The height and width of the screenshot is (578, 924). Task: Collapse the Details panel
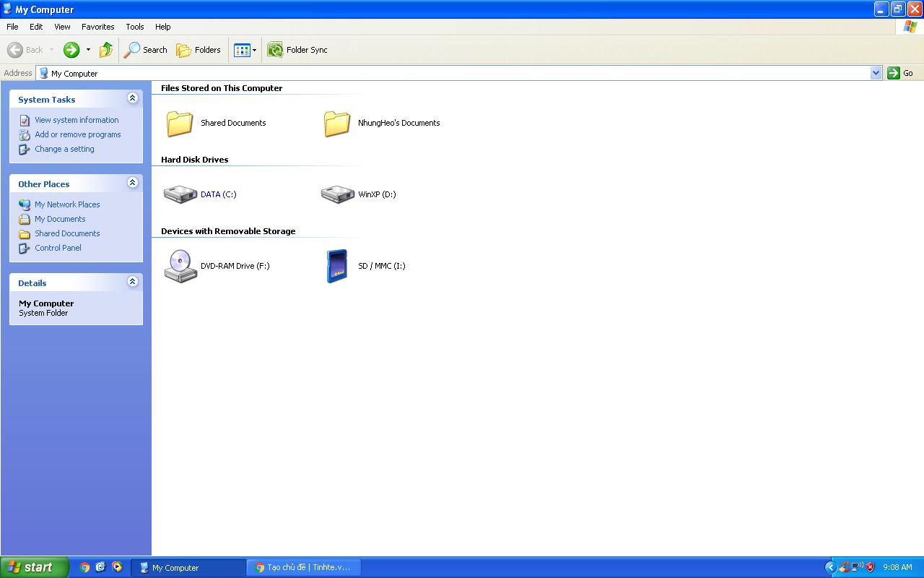(132, 282)
